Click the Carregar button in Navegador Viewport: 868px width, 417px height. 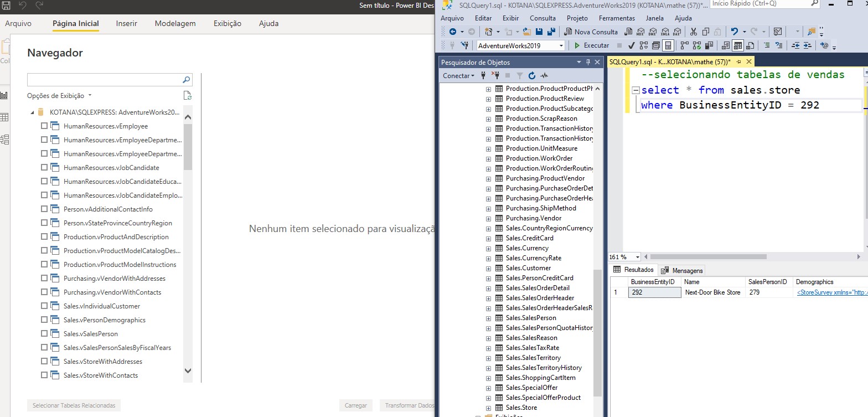(x=355, y=405)
